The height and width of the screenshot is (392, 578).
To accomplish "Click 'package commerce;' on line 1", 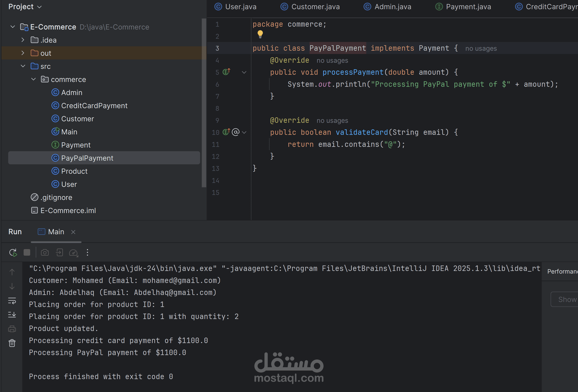I will (x=289, y=24).
